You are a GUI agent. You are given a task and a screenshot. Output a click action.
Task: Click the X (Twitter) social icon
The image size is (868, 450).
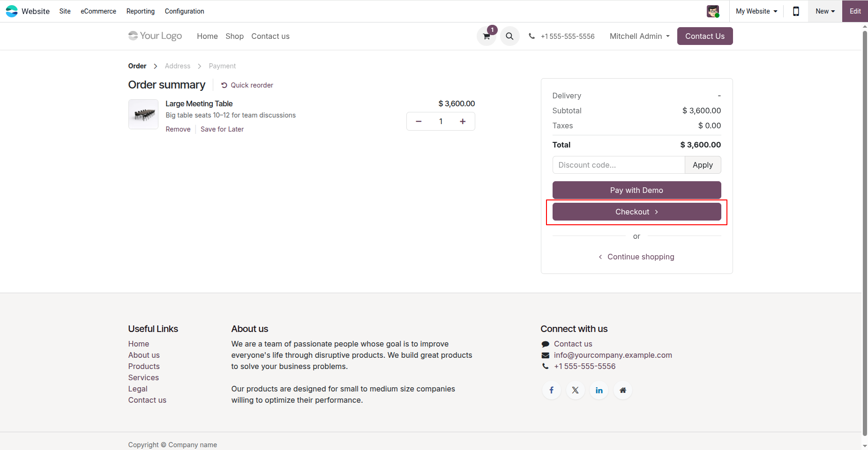575,390
